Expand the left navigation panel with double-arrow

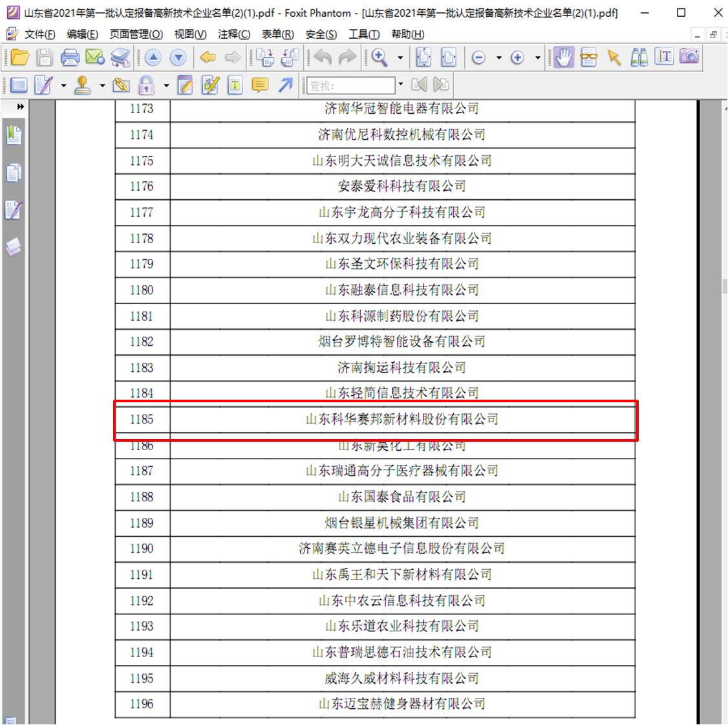pos(20,107)
